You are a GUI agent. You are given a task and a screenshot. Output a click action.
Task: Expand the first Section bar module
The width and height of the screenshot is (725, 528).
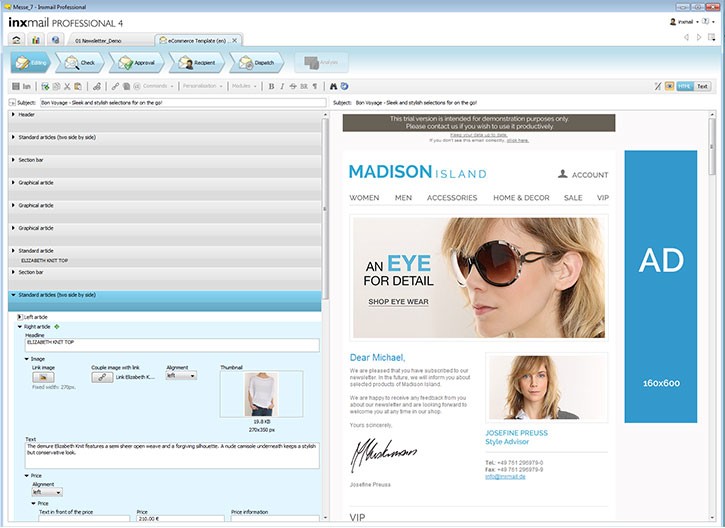[13, 160]
